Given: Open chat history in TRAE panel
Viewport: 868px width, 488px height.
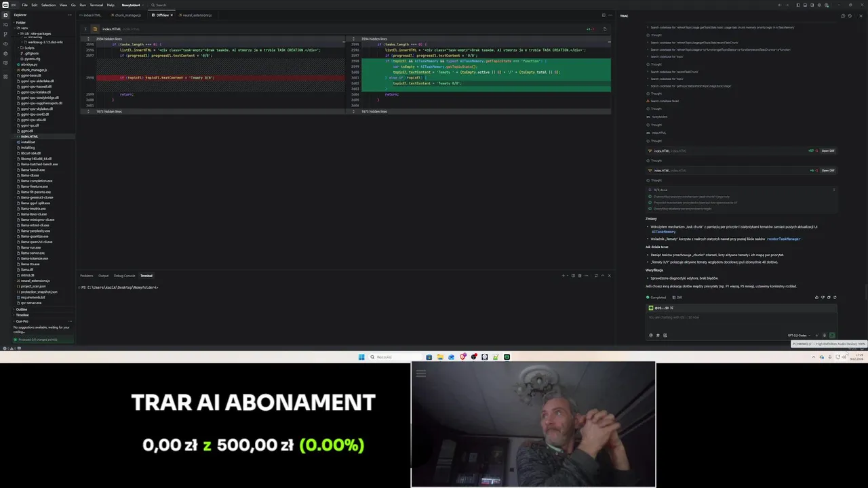Looking at the screenshot, I should coord(850,16).
